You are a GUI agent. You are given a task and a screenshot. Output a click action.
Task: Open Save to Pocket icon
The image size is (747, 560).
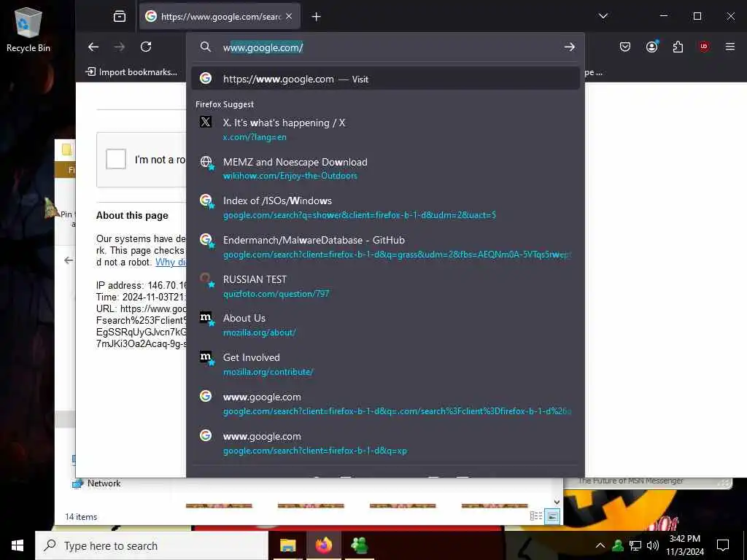[x=625, y=47]
